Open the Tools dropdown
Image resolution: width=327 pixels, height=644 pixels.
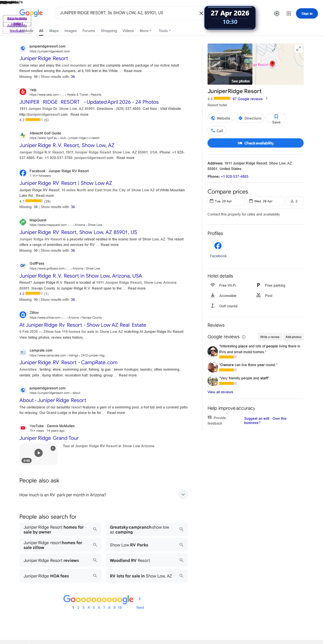point(164,31)
